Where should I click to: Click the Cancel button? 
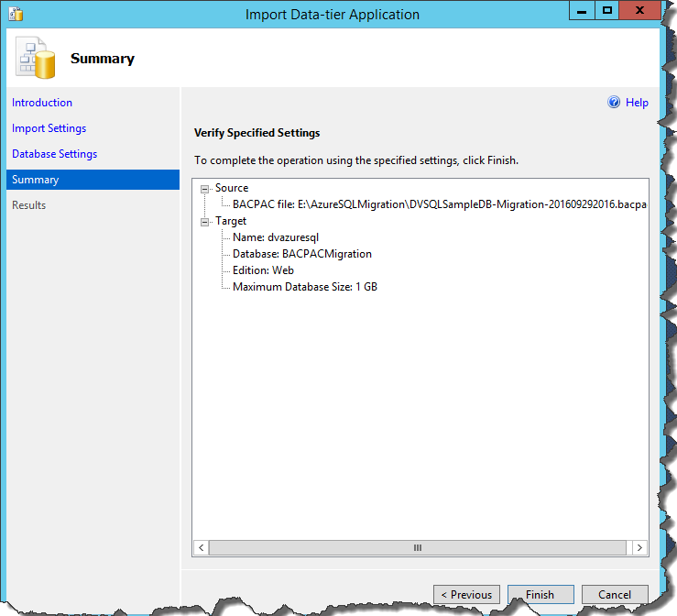click(615, 594)
